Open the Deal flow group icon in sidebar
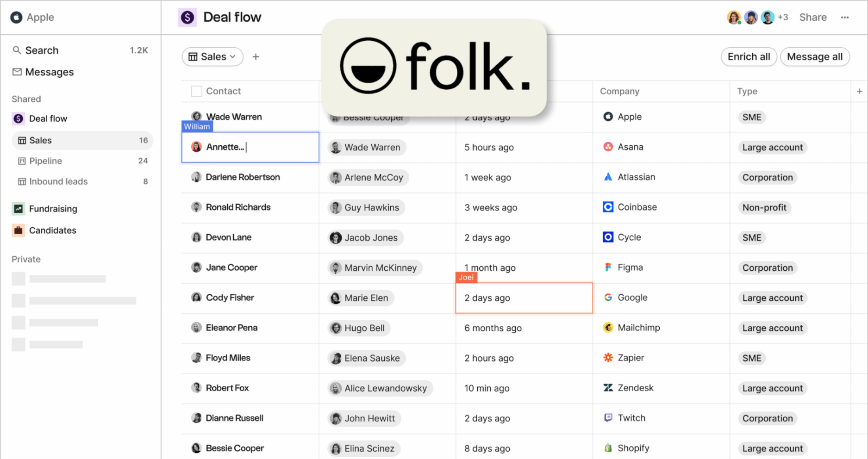 (x=18, y=118)
